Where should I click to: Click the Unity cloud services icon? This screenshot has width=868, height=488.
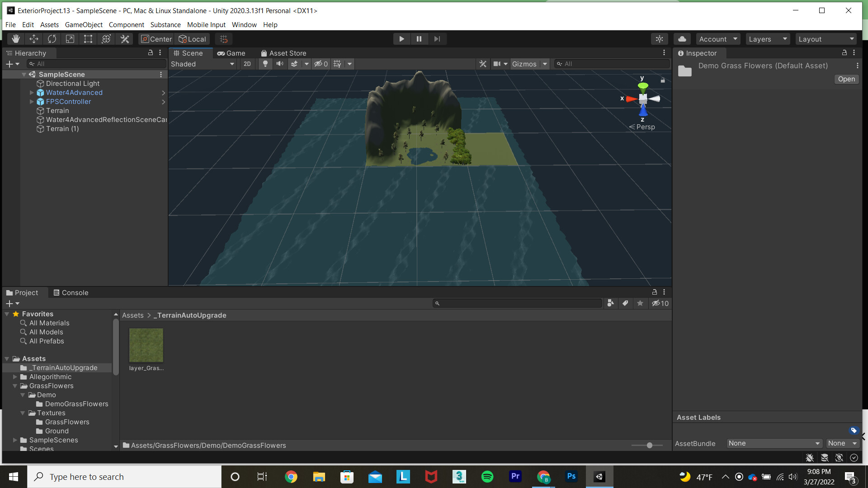point(682,39)
